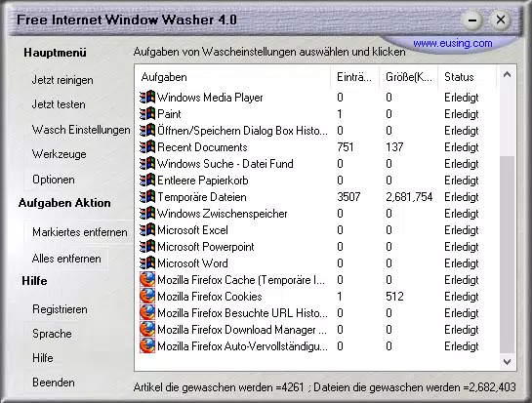Close the Free Internet Window Washer window

[501, 20]
